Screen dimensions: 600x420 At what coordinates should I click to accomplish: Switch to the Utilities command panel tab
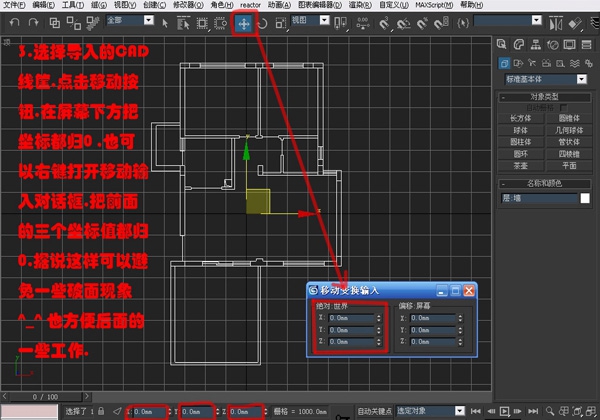pos(587,44)
